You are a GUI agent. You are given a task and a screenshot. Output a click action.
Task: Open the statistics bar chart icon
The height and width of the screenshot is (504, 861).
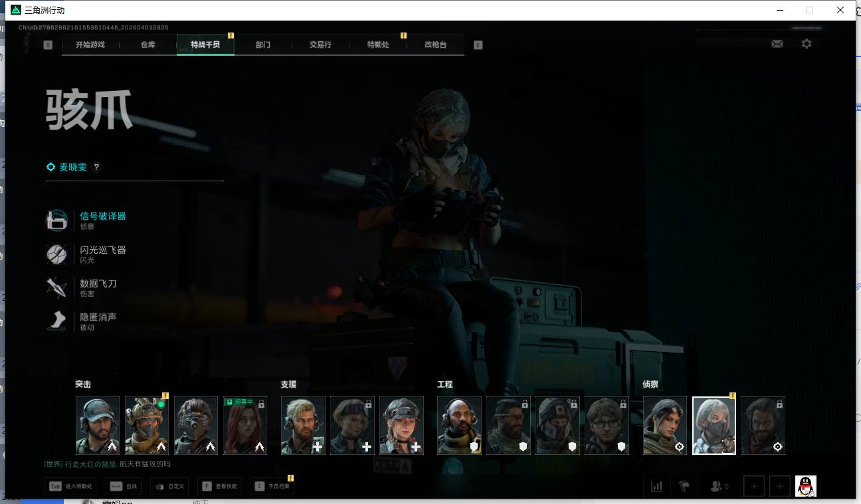(657, 486)
